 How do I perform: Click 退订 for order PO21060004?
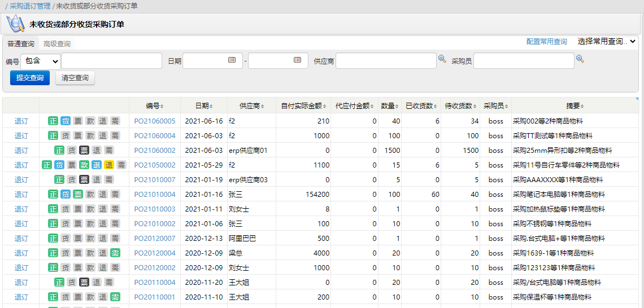click(21, 136)
